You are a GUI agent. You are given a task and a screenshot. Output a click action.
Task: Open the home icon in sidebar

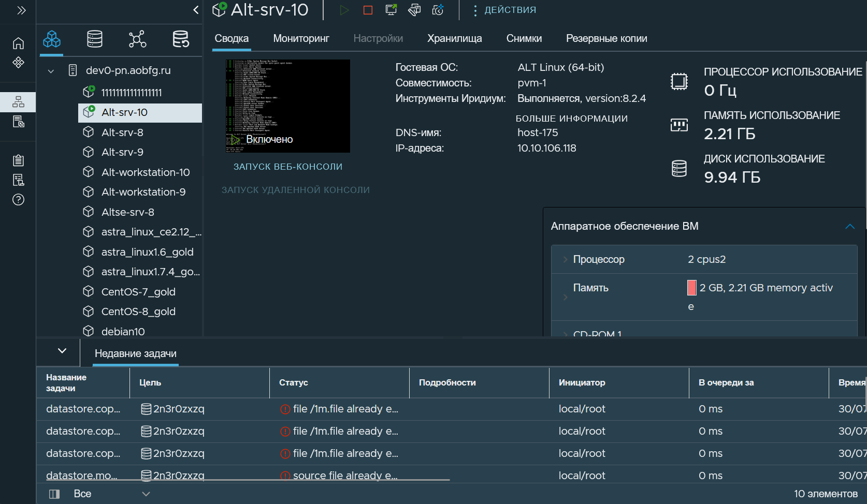18,43
